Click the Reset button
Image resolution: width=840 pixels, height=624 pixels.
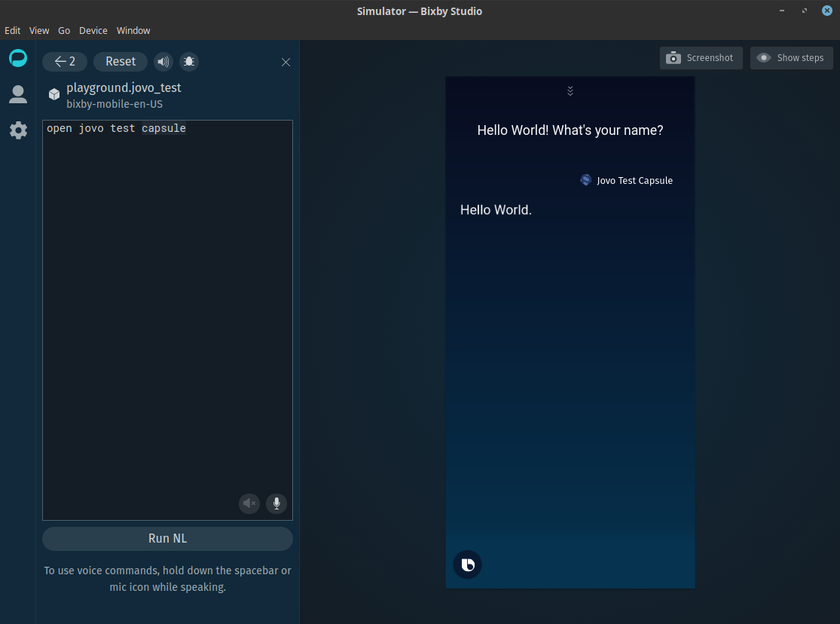click(121, 62)
